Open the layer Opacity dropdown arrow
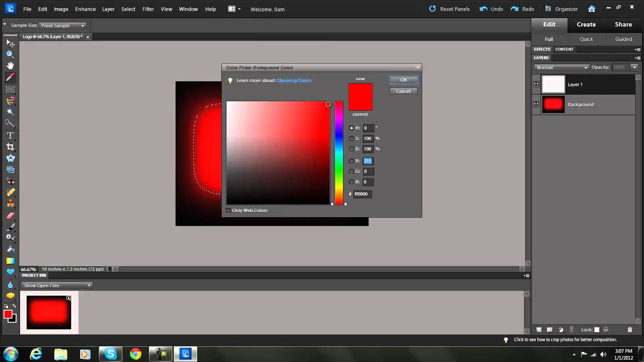644x362 pixels. coord(634,67)
